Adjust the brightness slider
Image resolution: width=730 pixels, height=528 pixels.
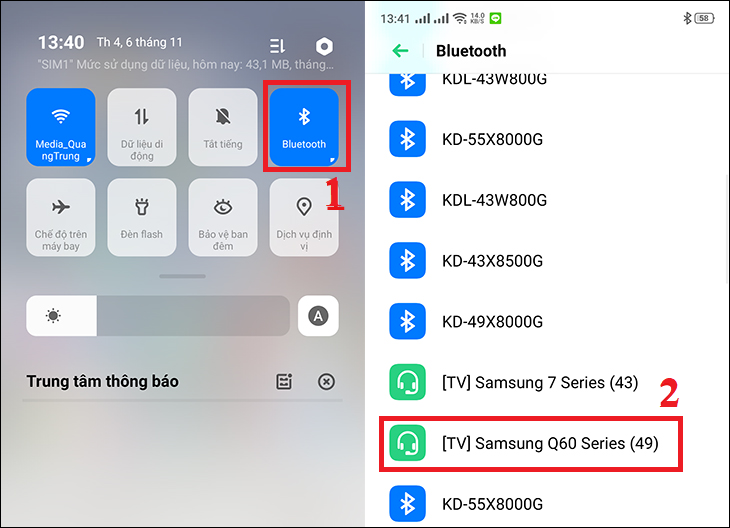coord(158,316)
